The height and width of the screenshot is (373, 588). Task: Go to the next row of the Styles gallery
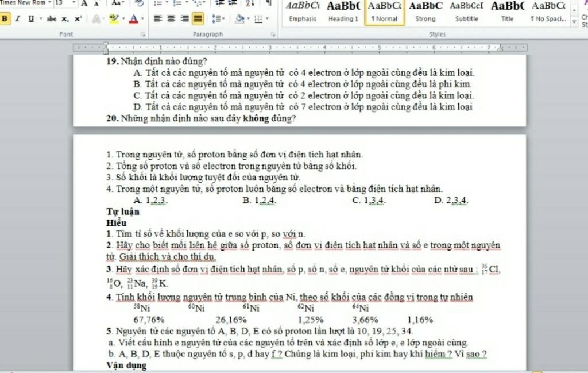pyautogui.click(x=574, y=10)
